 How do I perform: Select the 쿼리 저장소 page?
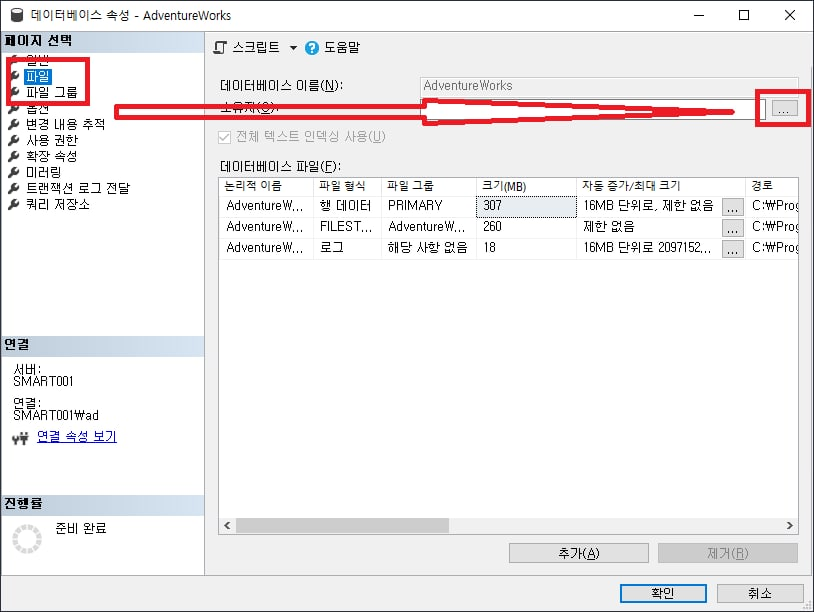(x=58, y=205)
